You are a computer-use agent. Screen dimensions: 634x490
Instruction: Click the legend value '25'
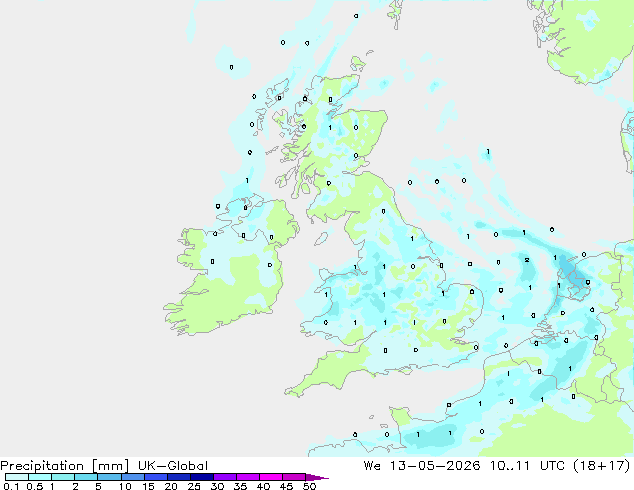coord(194,486)
